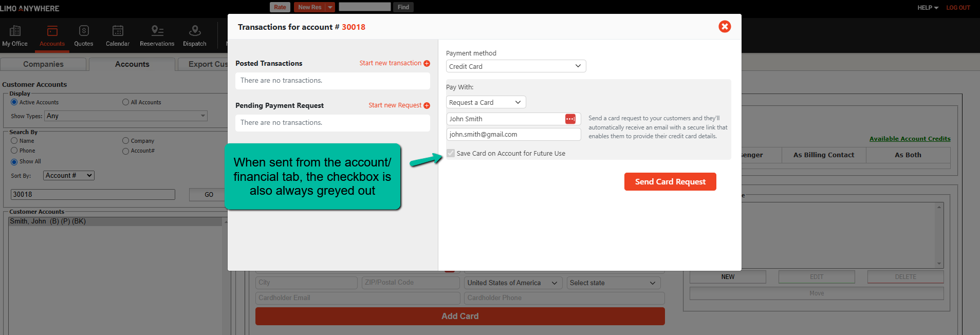Open the Quotes section icon
The width and height of the screenshot is (980, 335).
pyautogui.click(x=84, y=31)
